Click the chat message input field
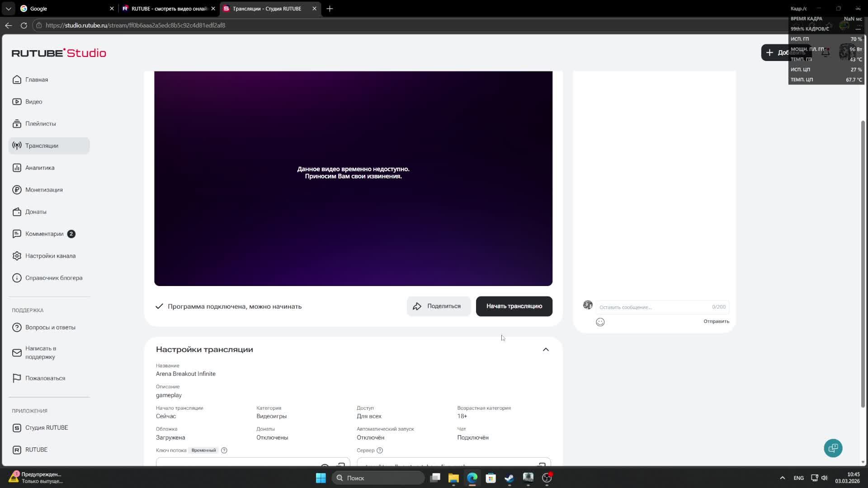The width and height of the screenshot is (868, 488). tap(653, 307)
